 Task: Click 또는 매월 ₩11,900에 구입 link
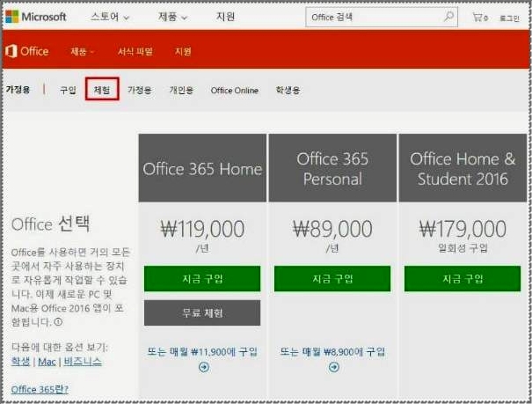click(202, 352)
